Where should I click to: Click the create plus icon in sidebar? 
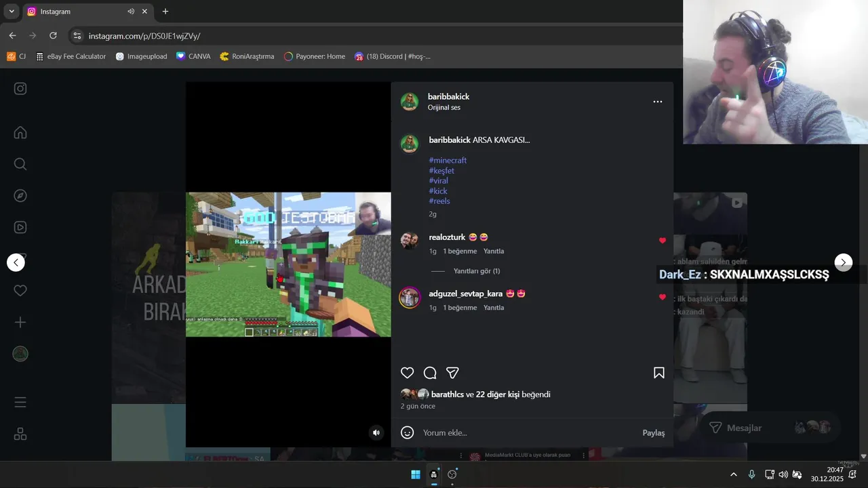click(20, 323)
